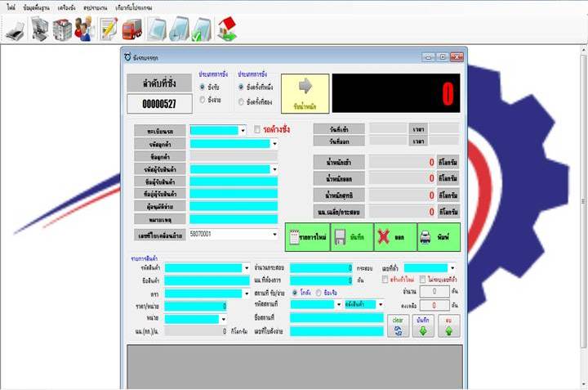This screenshot has height=390, width=588.
Task: Open the computer workstation toolbar icon
Action: click(x=39, y=29)
